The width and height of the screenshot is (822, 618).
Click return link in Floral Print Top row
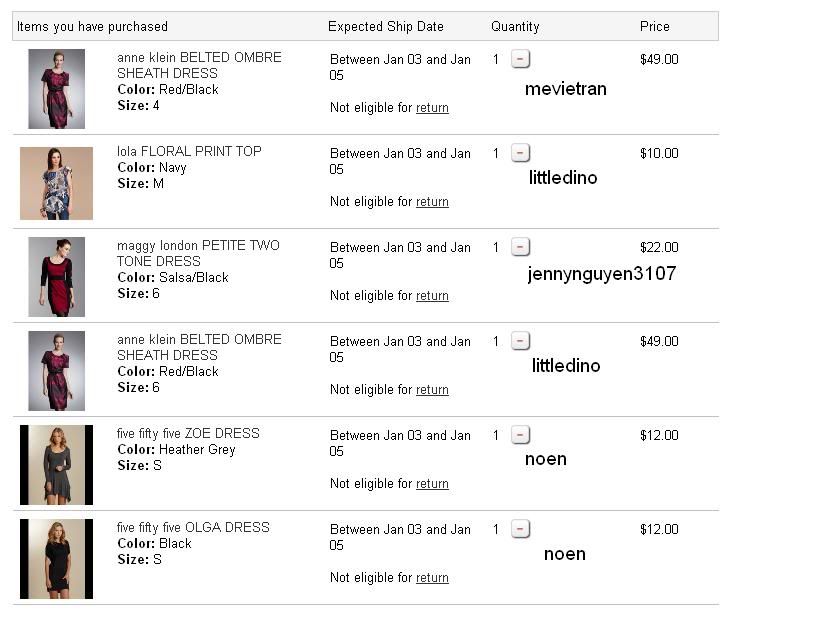pos(432,202)
